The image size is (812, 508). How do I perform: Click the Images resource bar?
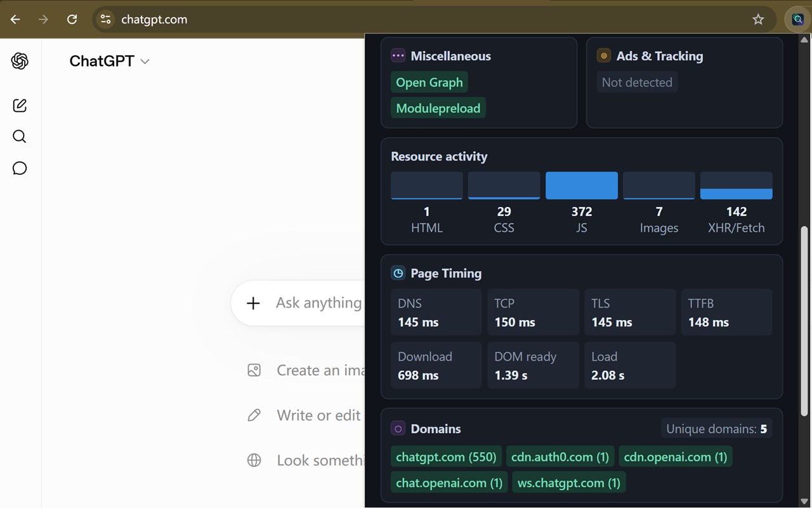(659, 185)
